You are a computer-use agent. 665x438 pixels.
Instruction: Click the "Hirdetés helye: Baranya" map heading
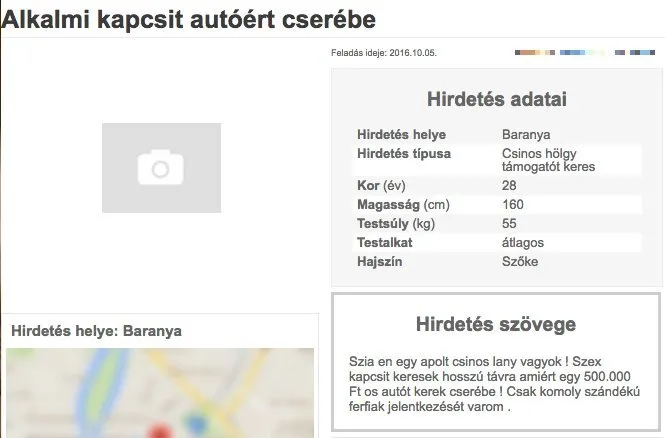[96, 331]
